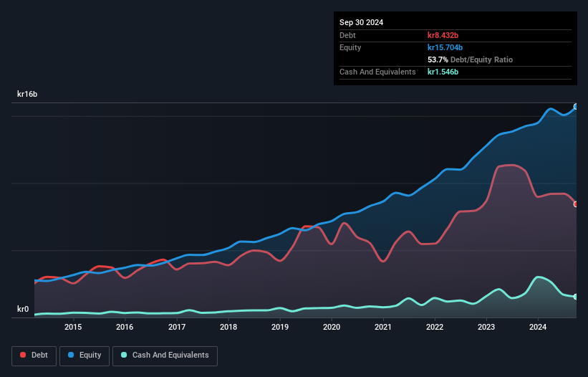Click the blue dot in the Equity legend
588x377 pixels.
coord(72,355)
